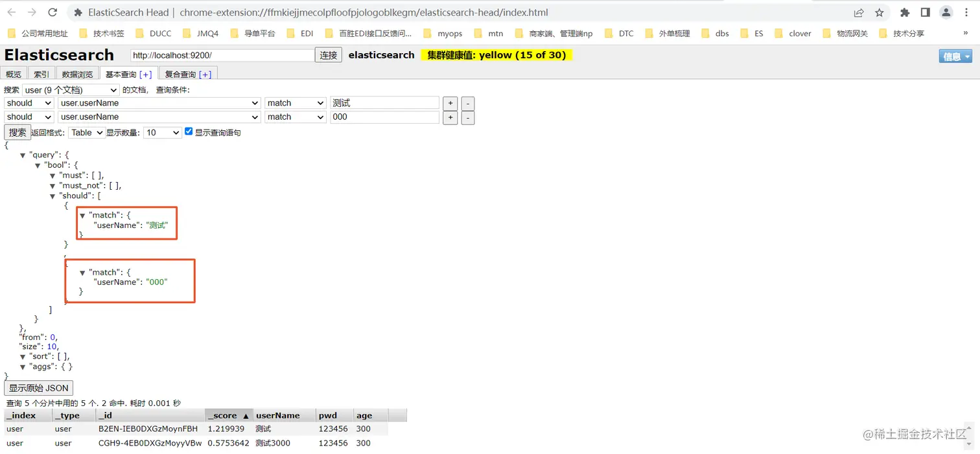Open the EDI bookmark folder
This screenshot has height=454, width=980.
(x=300, y=33)
